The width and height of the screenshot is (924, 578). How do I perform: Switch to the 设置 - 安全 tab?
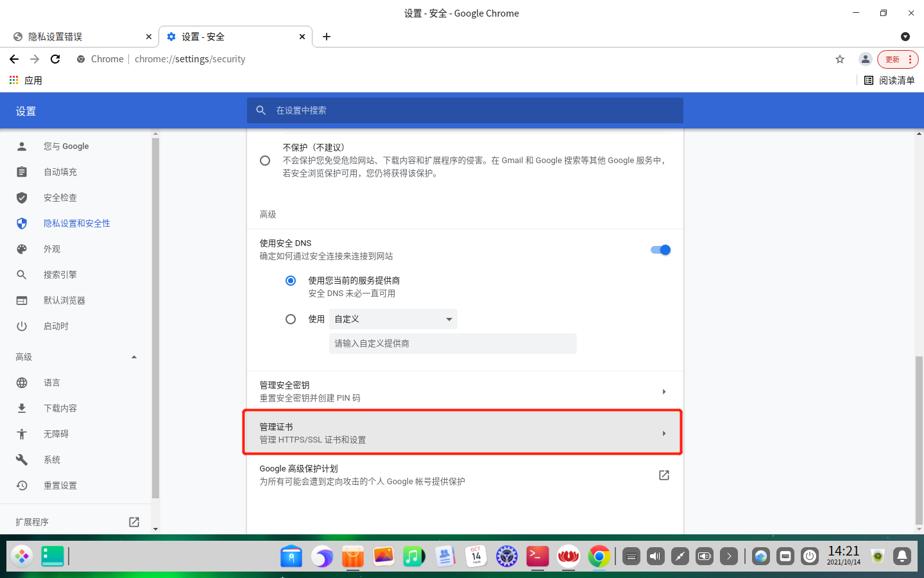235,37
